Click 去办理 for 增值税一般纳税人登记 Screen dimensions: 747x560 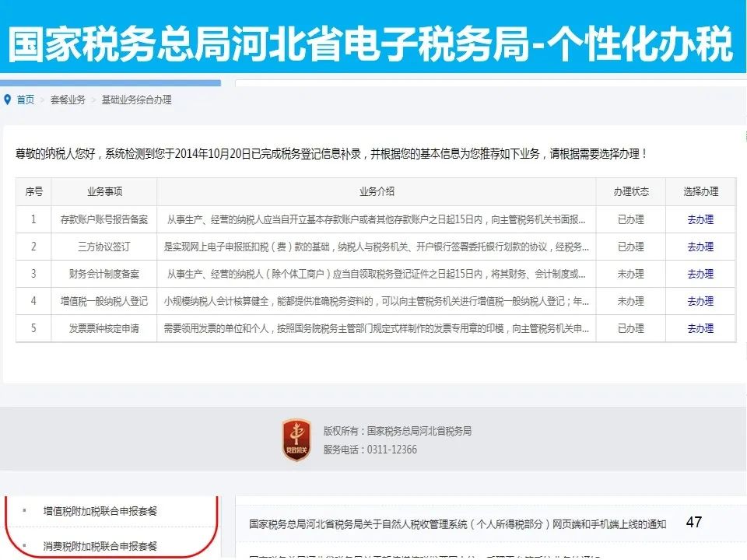700,301
